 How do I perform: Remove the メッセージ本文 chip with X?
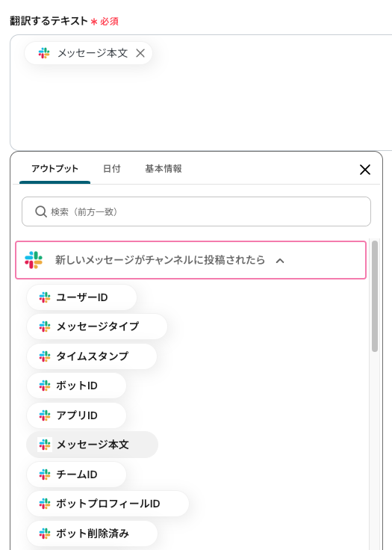point(140,53)
